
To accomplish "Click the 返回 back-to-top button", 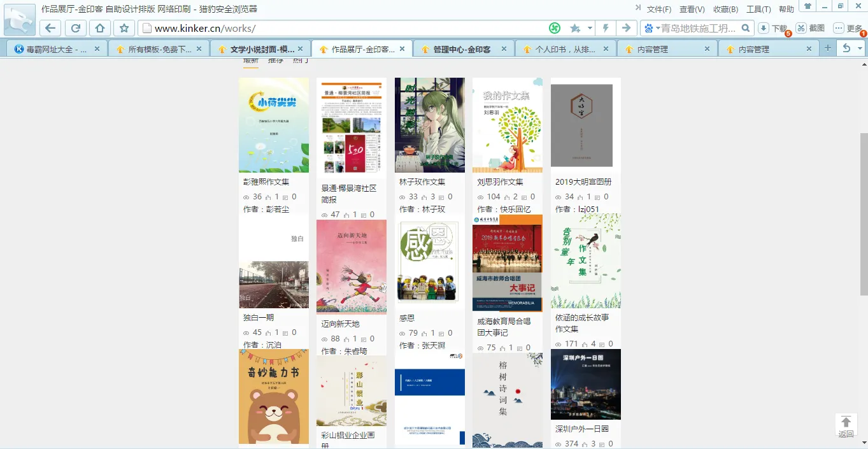I will pyautogui.click(x=846, y=426).
